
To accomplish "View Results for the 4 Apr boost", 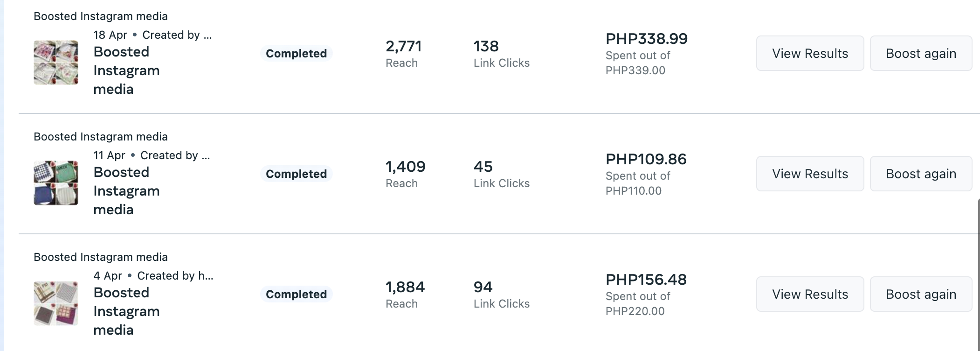I will pos(810,294).
